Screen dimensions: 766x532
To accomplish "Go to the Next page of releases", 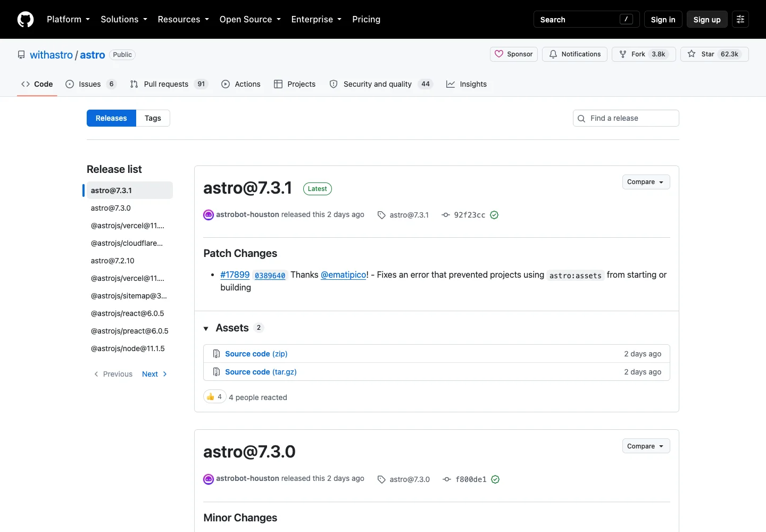I will [x=154, y=374].
